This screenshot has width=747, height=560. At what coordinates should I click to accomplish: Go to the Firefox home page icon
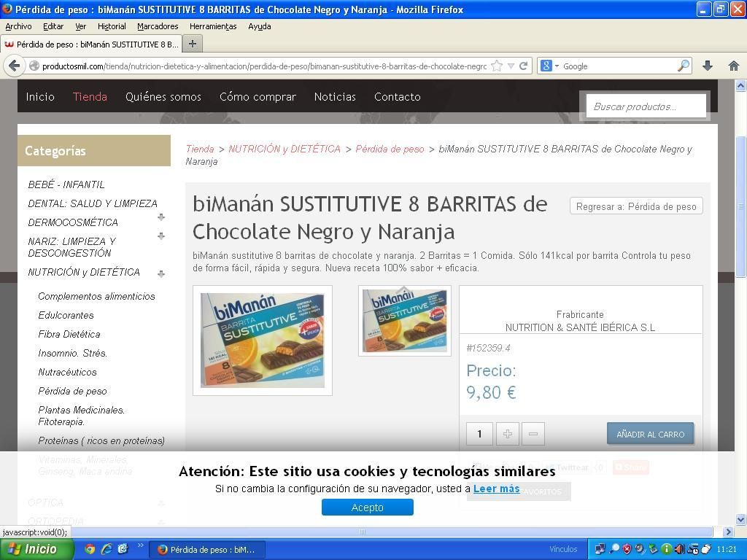coord(734,66)
